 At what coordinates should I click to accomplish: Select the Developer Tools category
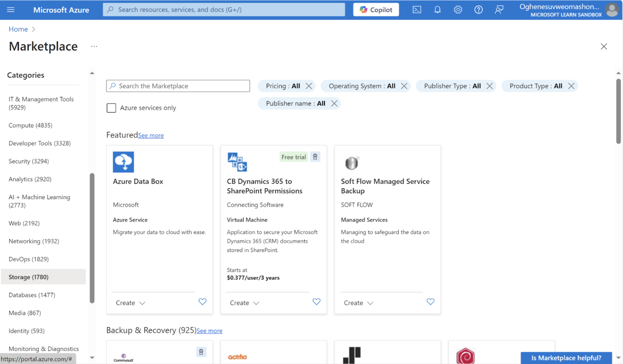(x=43, y=143)
